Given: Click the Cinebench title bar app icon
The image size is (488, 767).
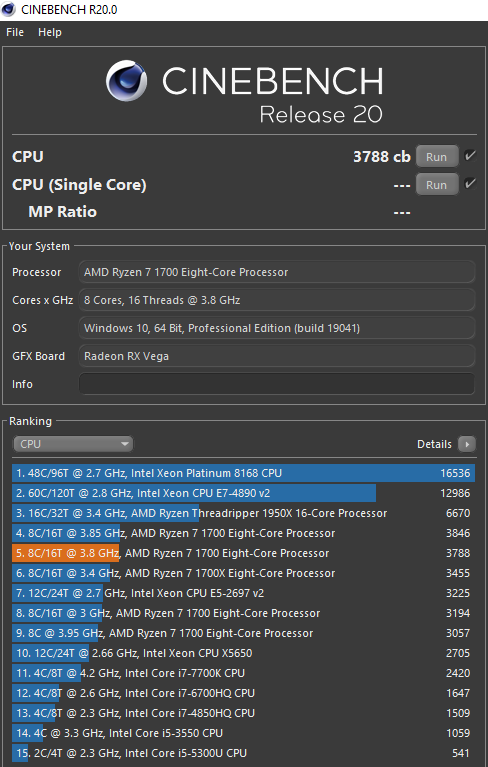Looking at the screenshot, I should pyautogui.click(x=9, y=9).
